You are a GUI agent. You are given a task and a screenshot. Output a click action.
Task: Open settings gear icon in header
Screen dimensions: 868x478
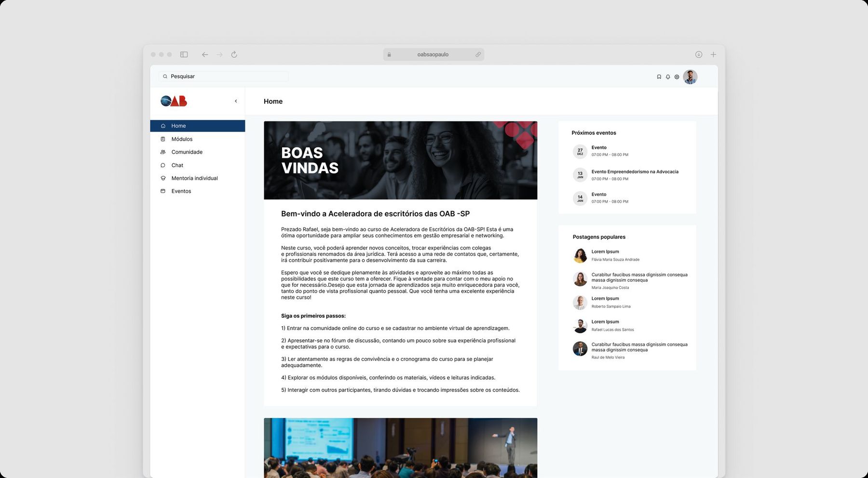pyautogui.click(x=677, y=77)
